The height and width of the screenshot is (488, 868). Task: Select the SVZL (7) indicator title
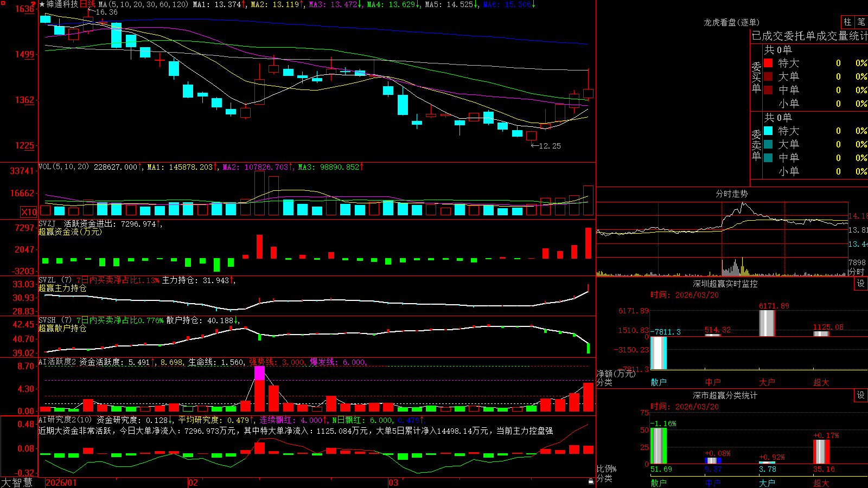tap(55, 280)
